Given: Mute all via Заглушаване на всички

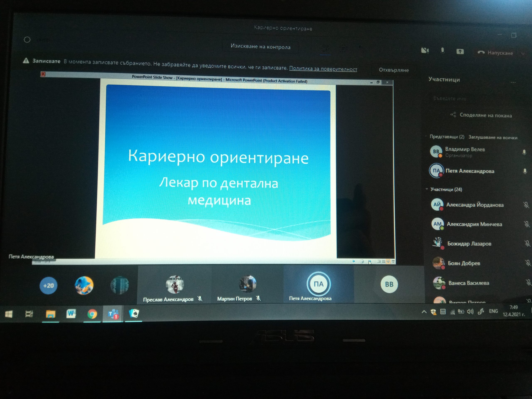Looking at the screenshot, I should (x=493, y=138).
